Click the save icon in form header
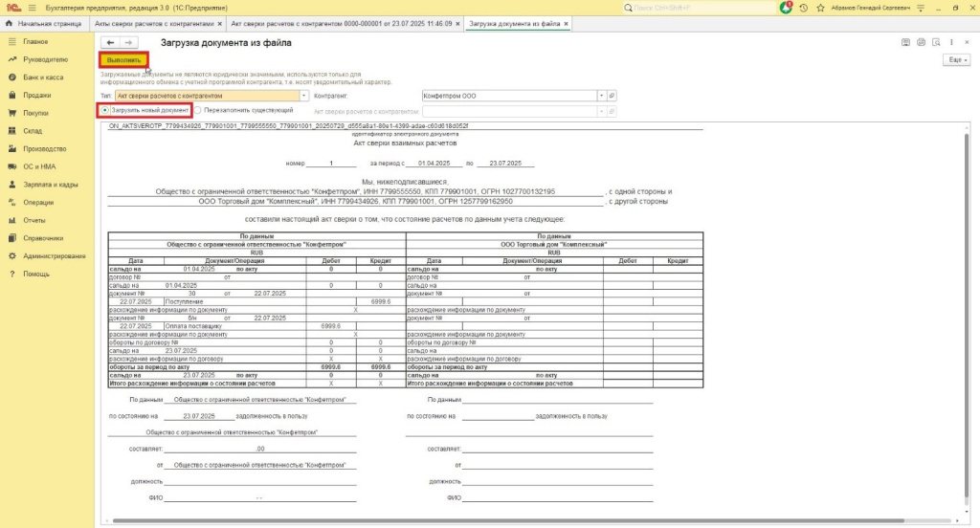The image size is (980, 528). click(x=906, y=42)
